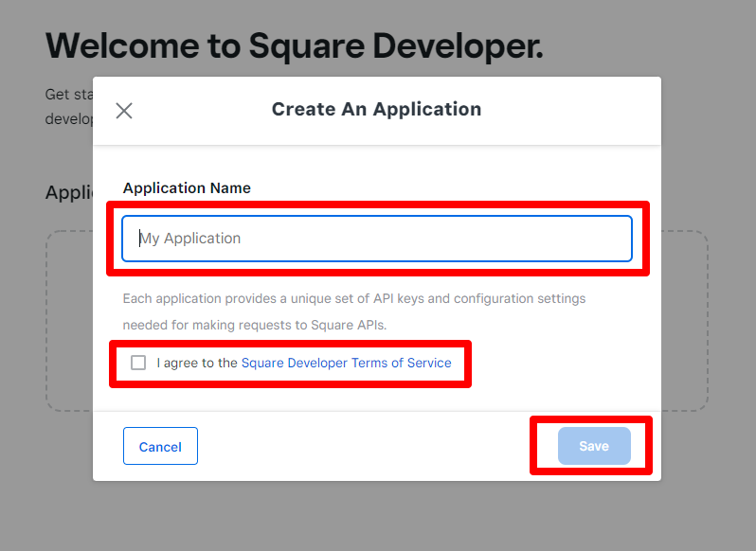Select the 'Application Name' field label

point(187,187)
